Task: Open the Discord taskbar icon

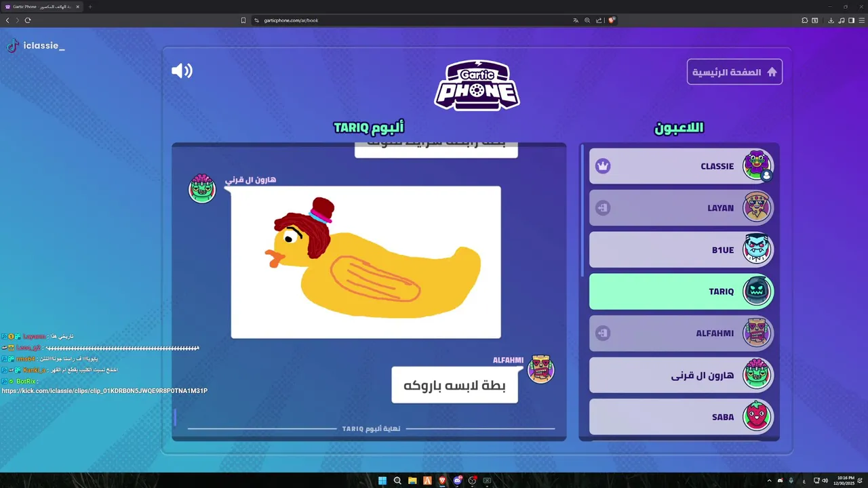Action: [457, 481]
